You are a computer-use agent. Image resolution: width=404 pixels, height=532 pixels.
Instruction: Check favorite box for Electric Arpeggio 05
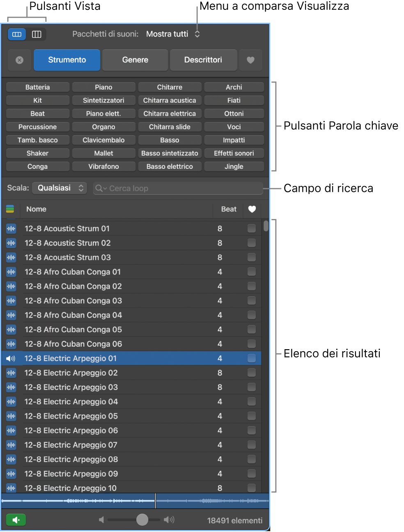[251, 416]
